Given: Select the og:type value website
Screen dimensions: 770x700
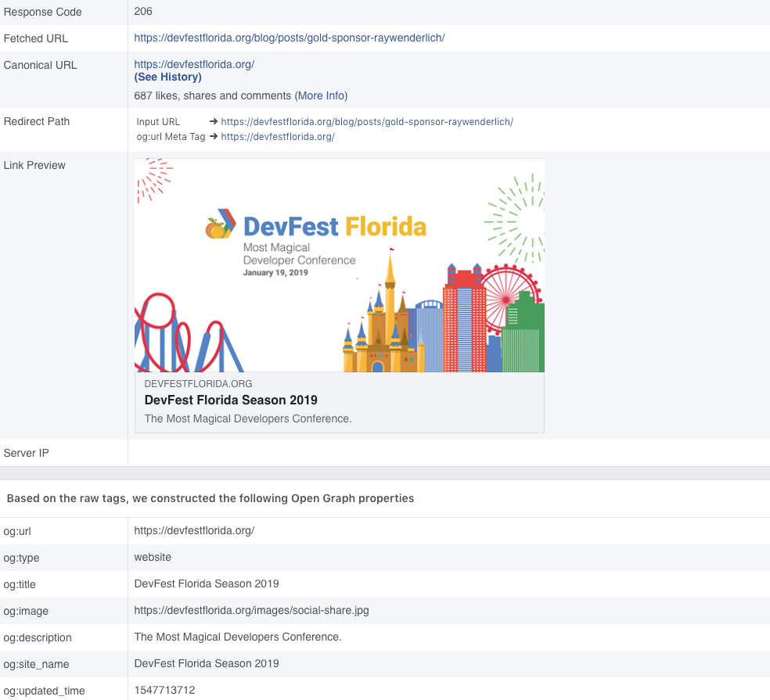Looking at the screenshot, I should pos(153,557).
